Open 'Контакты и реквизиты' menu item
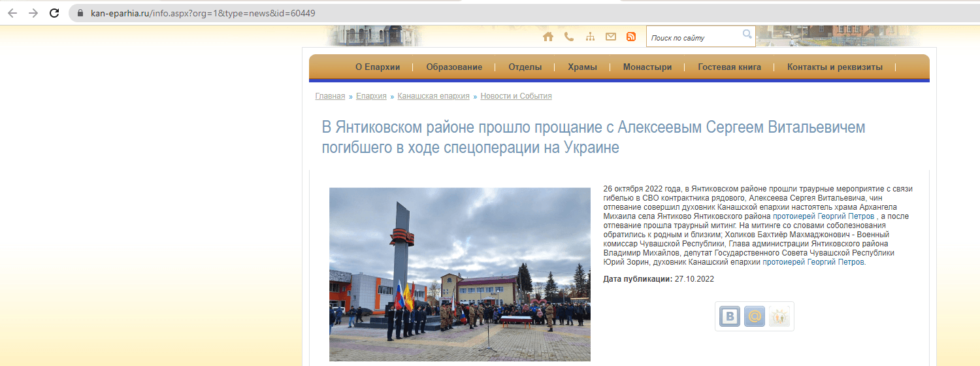This screenshot has height=366, width=980. pyautogui.click(x=834, y=67)
